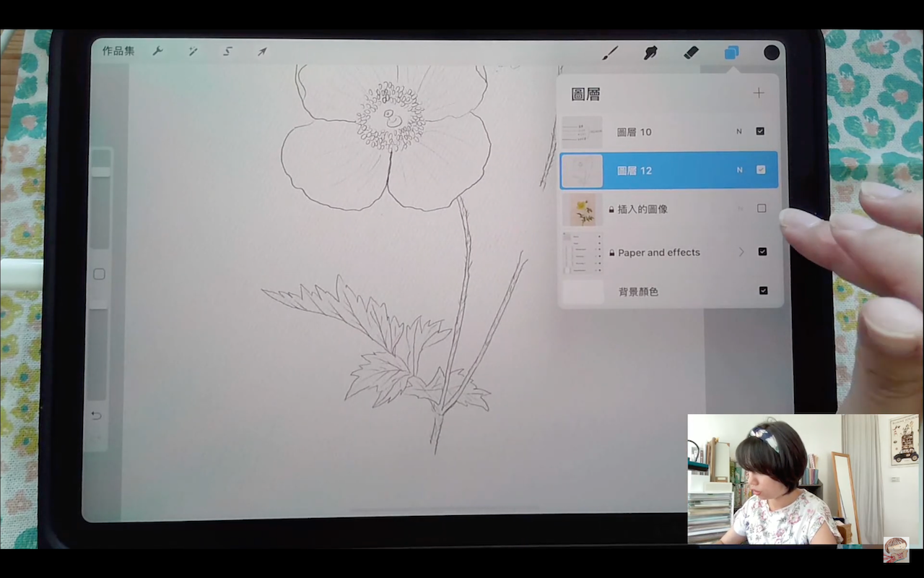Click the 圖層 12 layer thumbnail
The image size is (924, 578).
pos(582,170)
